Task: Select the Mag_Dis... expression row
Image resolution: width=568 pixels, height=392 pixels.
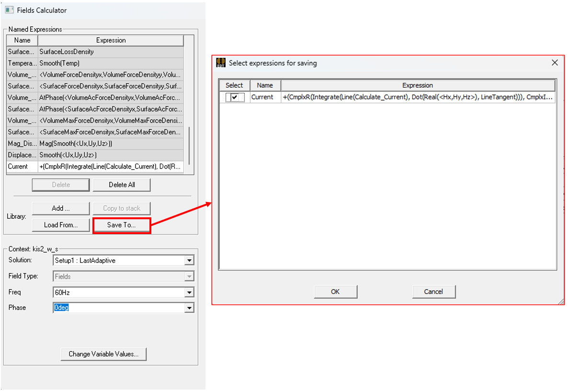Action: (x=96, y=144)
